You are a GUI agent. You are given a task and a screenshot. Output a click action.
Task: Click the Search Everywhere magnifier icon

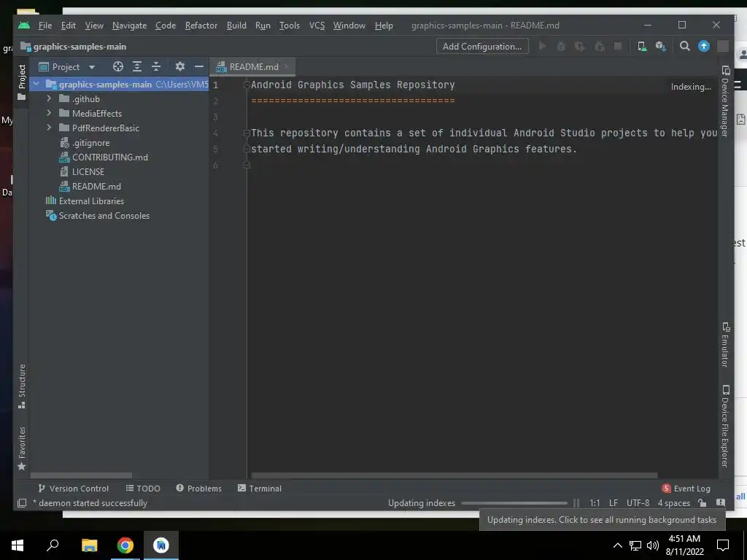pyautogui.click(x=684, y=46)
